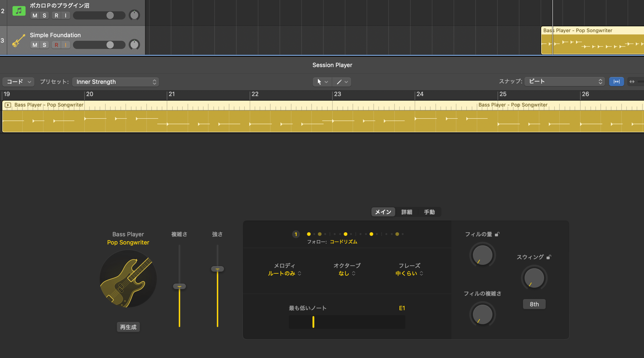
Task: Click the フィルの量 knob
Action: click(x=482, y=255)
